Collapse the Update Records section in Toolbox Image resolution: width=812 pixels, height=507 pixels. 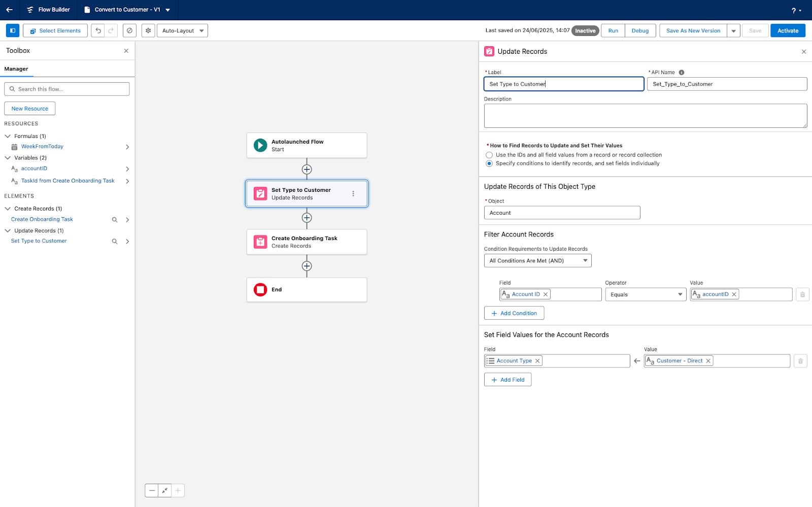coord(8,230)
